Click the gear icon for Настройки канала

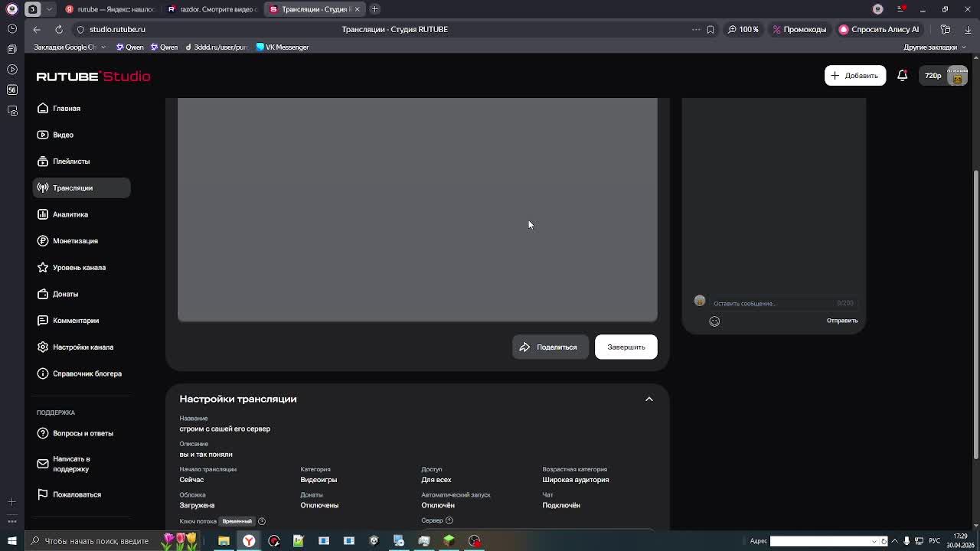tap(43, 347)
